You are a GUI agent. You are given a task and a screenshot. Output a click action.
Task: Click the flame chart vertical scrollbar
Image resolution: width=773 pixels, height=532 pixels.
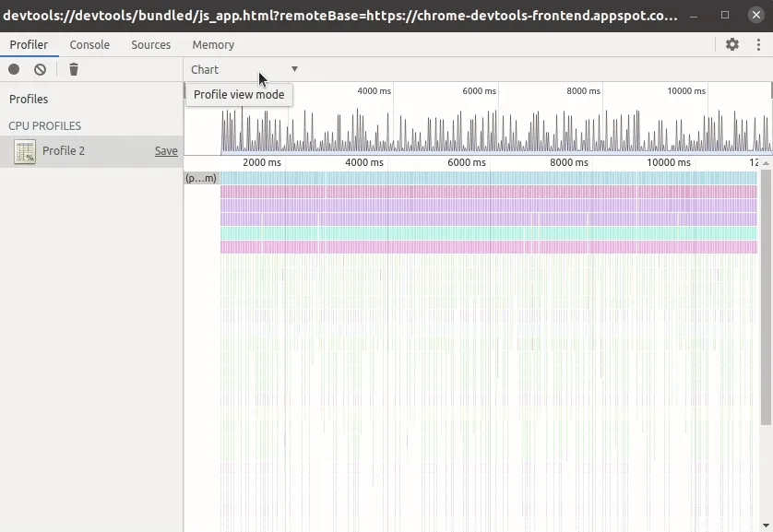click(766, 297)
